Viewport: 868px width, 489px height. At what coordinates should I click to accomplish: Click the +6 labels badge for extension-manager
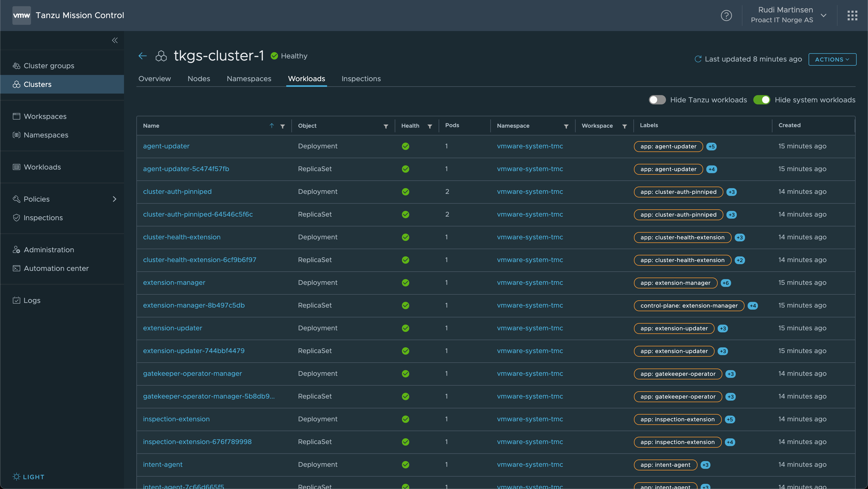(x=726, y=283)
